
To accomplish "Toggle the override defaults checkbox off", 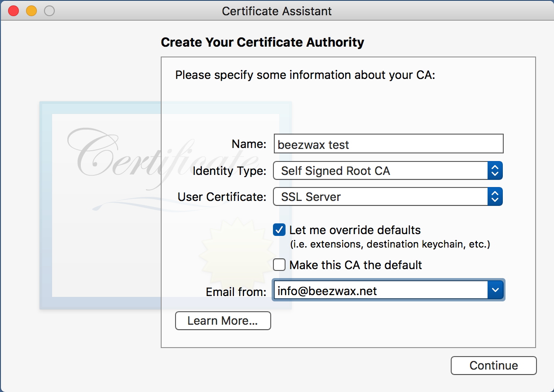I will click(x=279, y=230).
